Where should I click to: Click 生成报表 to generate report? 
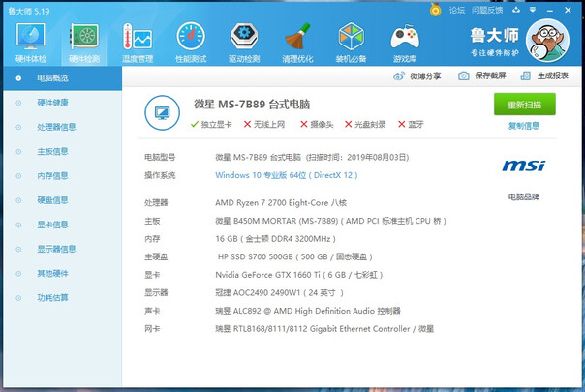(x=546, y=75)
